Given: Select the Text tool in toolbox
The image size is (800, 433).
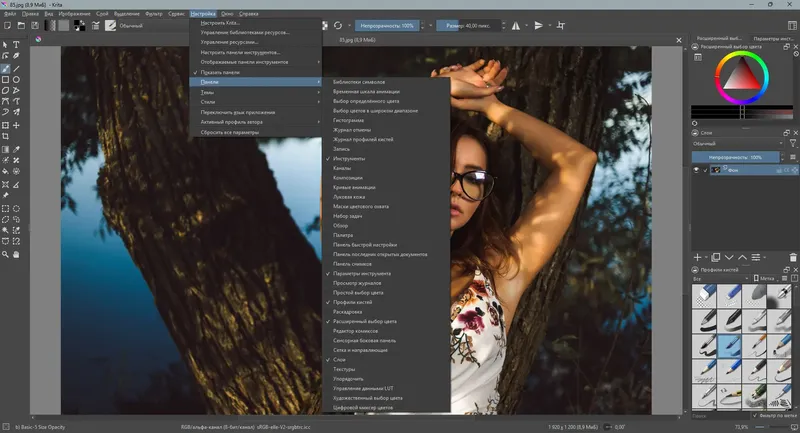Looking at the screenshot, I should [17, 44].
